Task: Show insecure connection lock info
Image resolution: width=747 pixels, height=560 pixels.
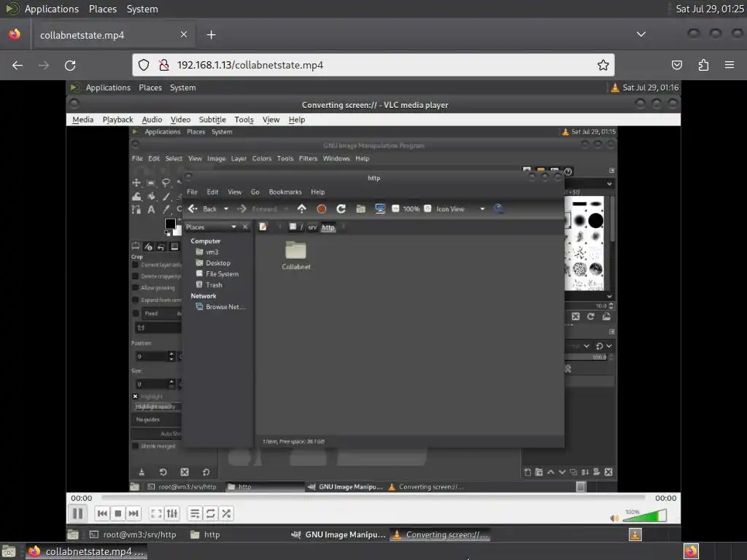Action: point(164,65)
